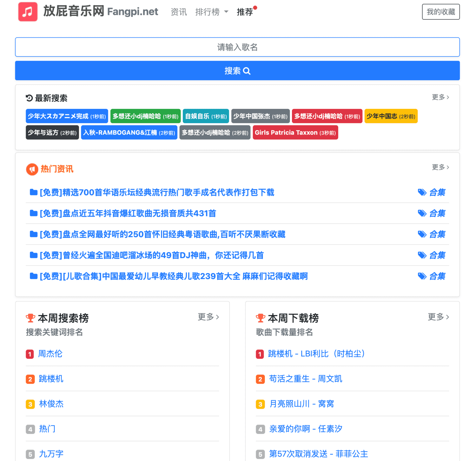Viewport: 476px width, 461px height.
Task: Show 更多 in 本周搜索榜
Action: 208,317
